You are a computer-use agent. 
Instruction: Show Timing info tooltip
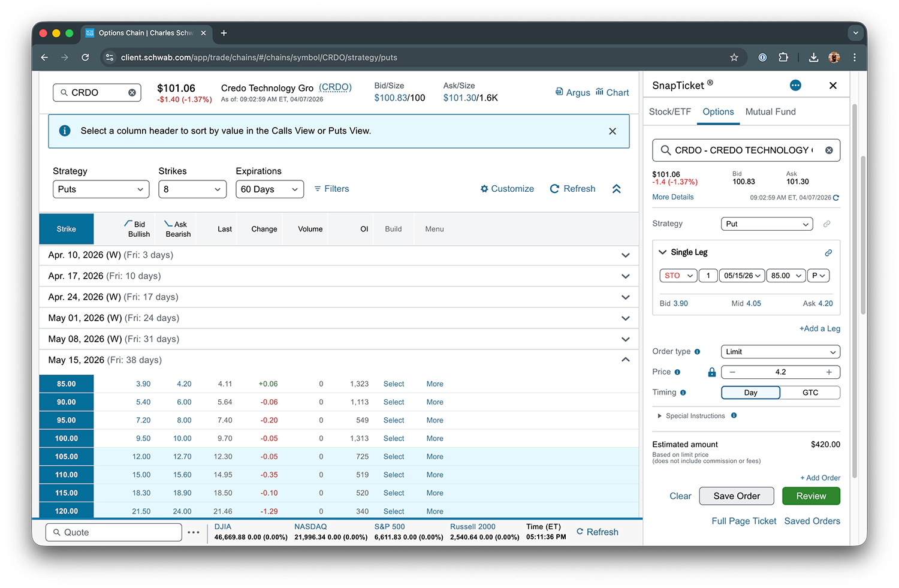[x=683, y=393]
